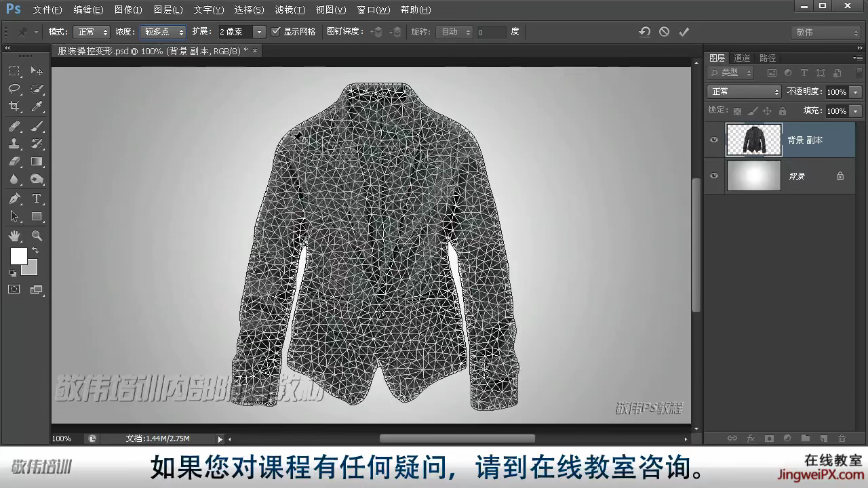Cancel the puppet warp
This screenshot has height=488, width=868.
pos(664,32)
